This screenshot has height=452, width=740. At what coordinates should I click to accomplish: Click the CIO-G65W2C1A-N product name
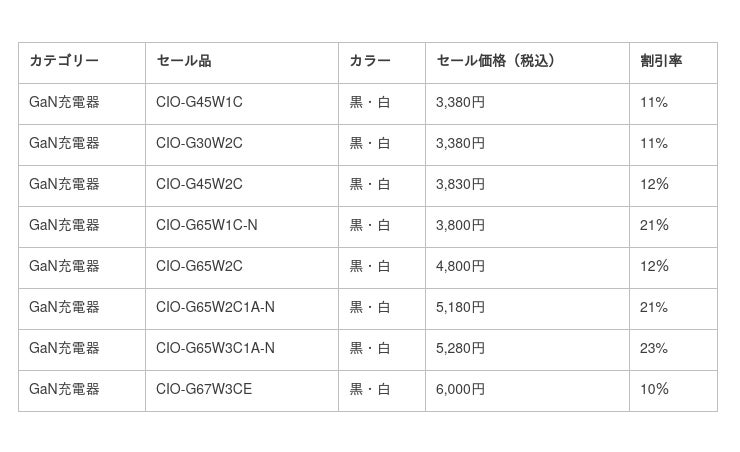click(215, 308)
